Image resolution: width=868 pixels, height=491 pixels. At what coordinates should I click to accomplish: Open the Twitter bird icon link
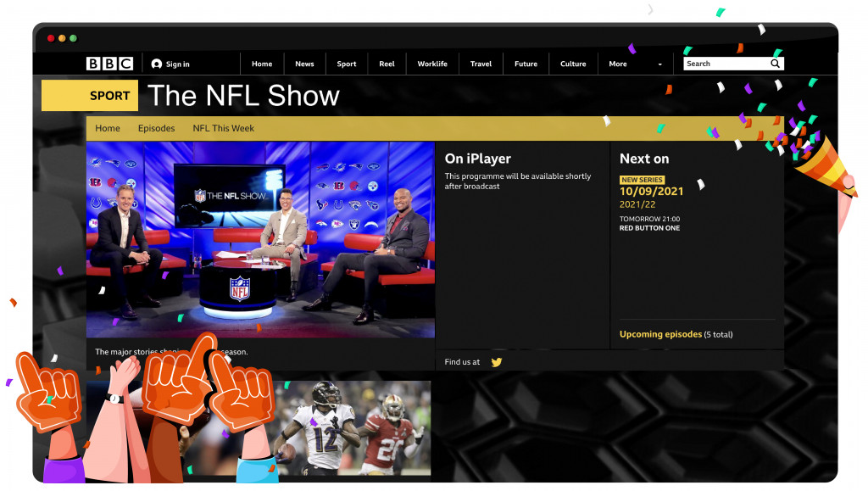click(497, 362)
